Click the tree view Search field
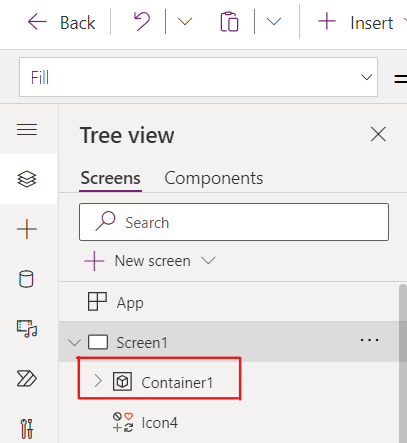Image resolution: width=407 pixels, height=443 pixels. [234, 222]
